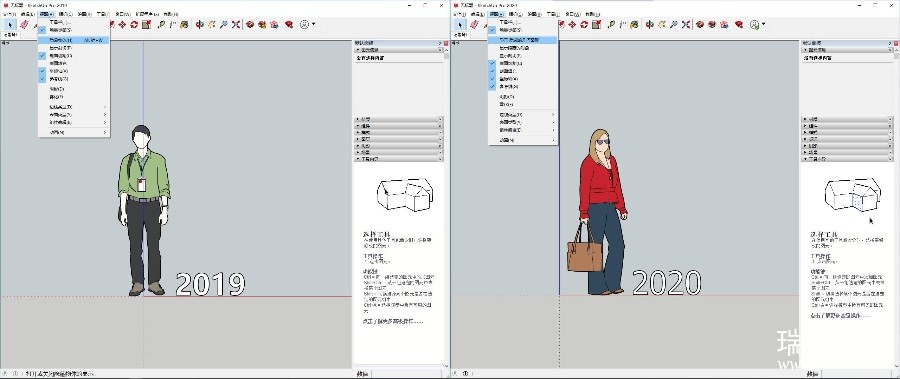Screen dimensions: 900x379
Task: Toggle checked Guides item in 2019 View menu
Action: click(x=74, y=79)
